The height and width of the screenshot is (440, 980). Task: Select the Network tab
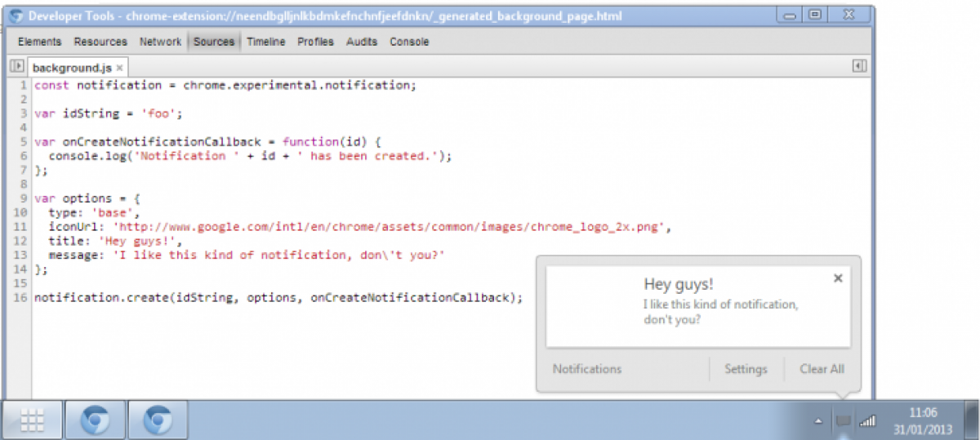[x=160, y=42]
